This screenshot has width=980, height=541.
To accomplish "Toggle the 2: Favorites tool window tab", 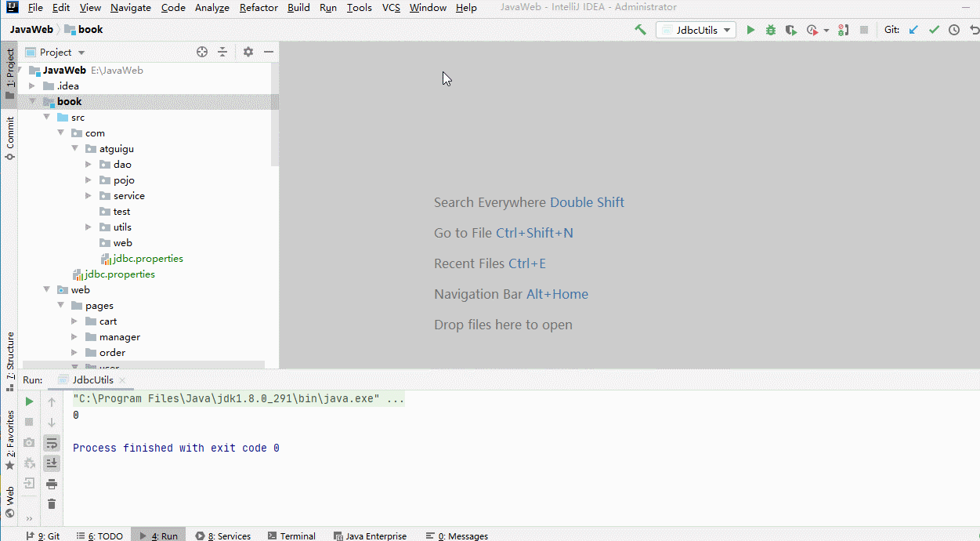I will (9, 440).
